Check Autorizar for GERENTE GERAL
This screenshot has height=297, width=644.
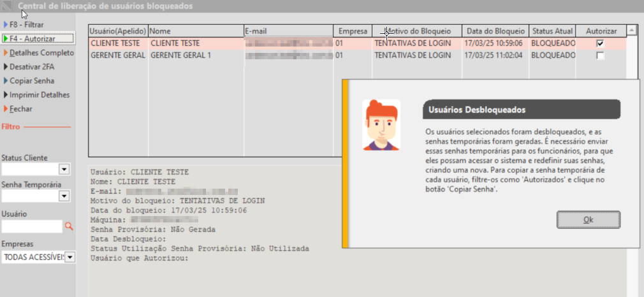point(600,55)
